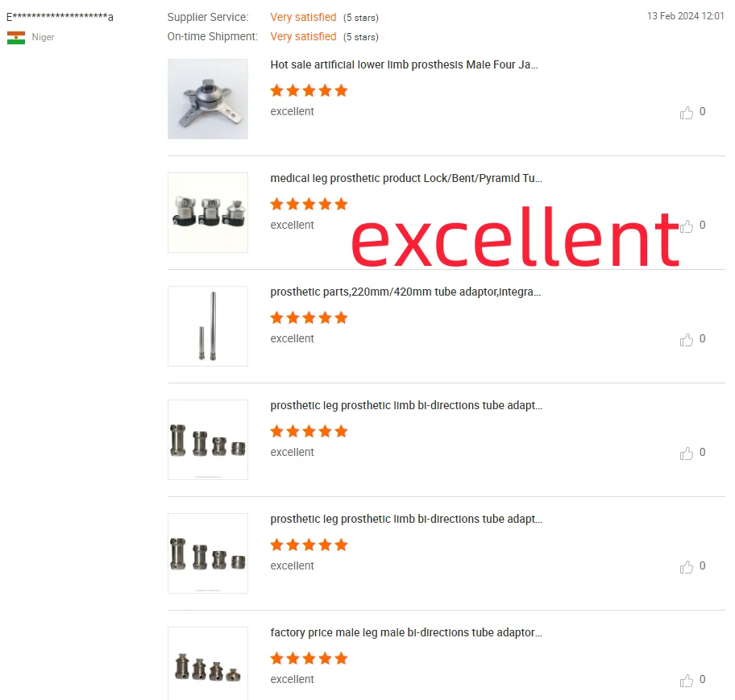
Task: View factory price male adaptor thumbnail
Action: click(208, 664)
